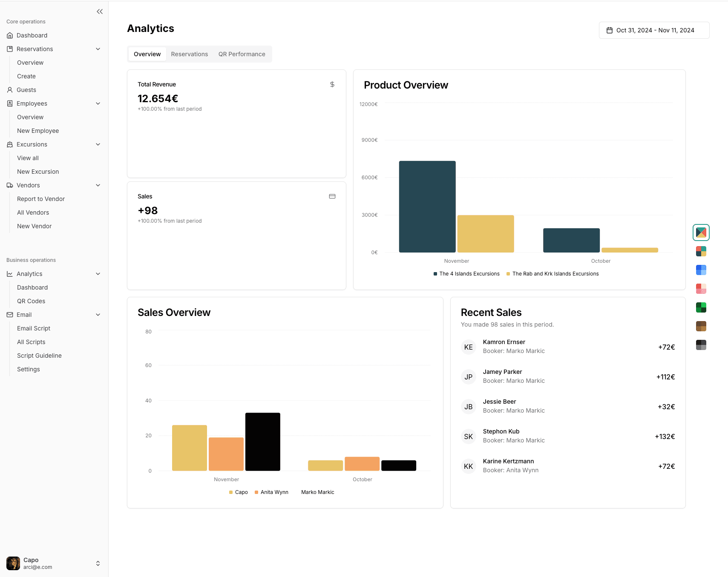Collapse the Excursions menu chevron

point(98,144)
